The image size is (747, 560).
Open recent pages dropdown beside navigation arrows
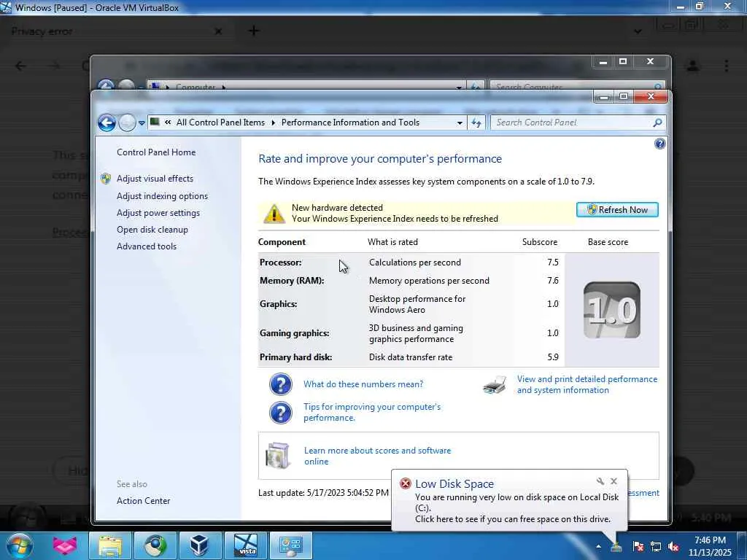click(x=142, y=122)
